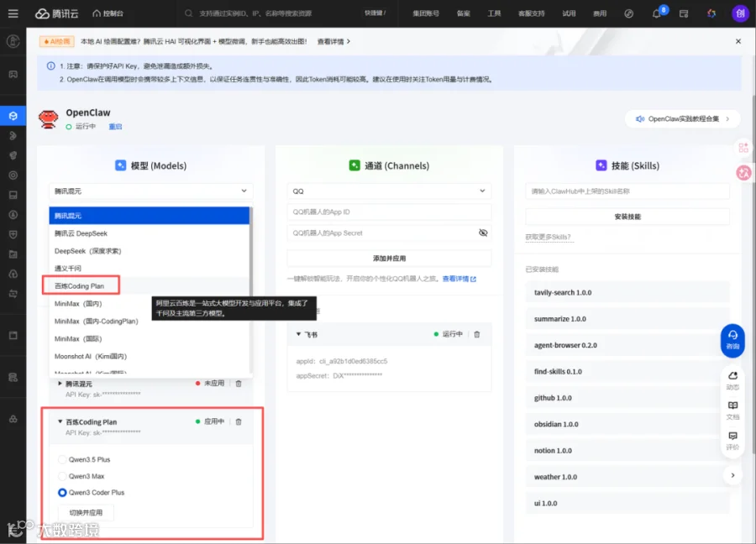Choose 通义千问 from the dropdown list
This screenshot has height=544, width=756.
(149, 269)
